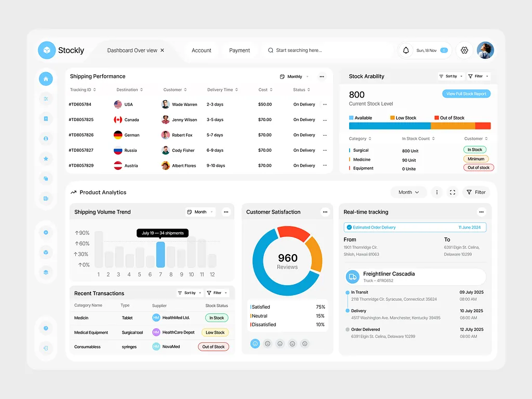Switch to the Account tab
The image size is (532, 399).
pos(201,50)
